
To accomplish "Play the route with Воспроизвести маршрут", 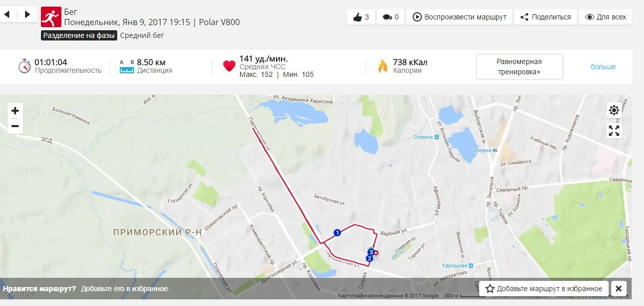I will pos(459,17).
